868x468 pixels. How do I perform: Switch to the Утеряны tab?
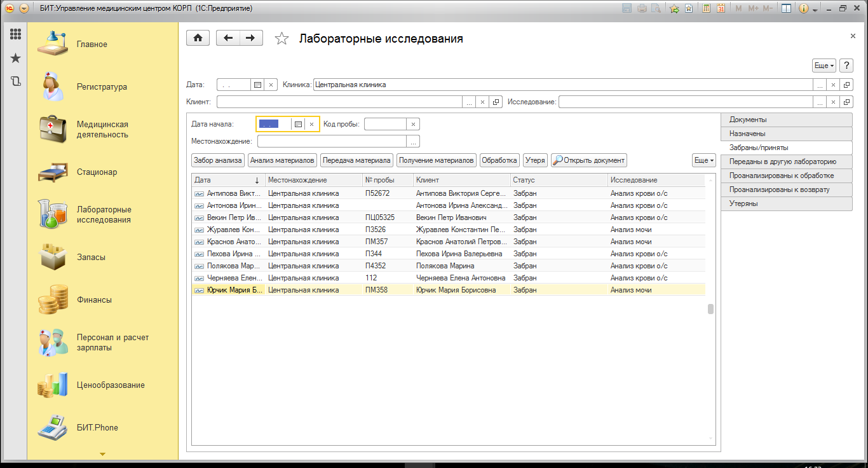[x=786, y=203]
